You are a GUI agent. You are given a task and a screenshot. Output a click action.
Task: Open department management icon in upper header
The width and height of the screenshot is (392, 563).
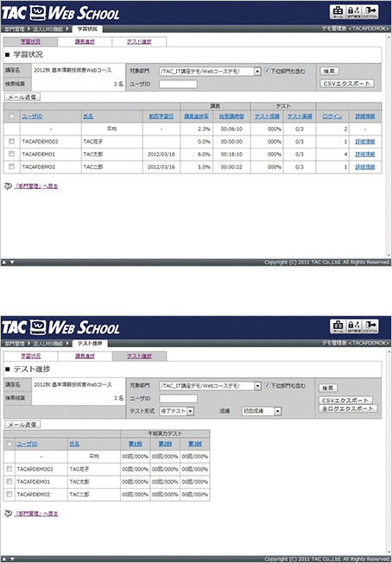coord(354,11)
